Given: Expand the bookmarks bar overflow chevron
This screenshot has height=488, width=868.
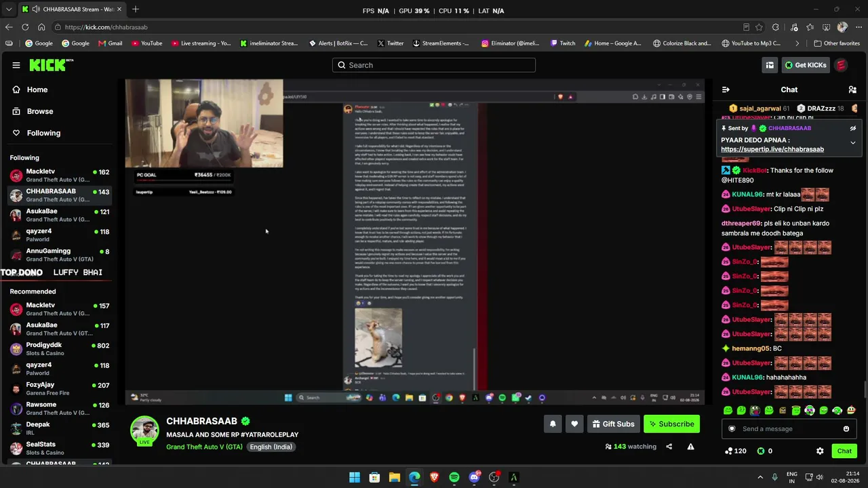Looking at the screenshot, I should click(797, 43).
